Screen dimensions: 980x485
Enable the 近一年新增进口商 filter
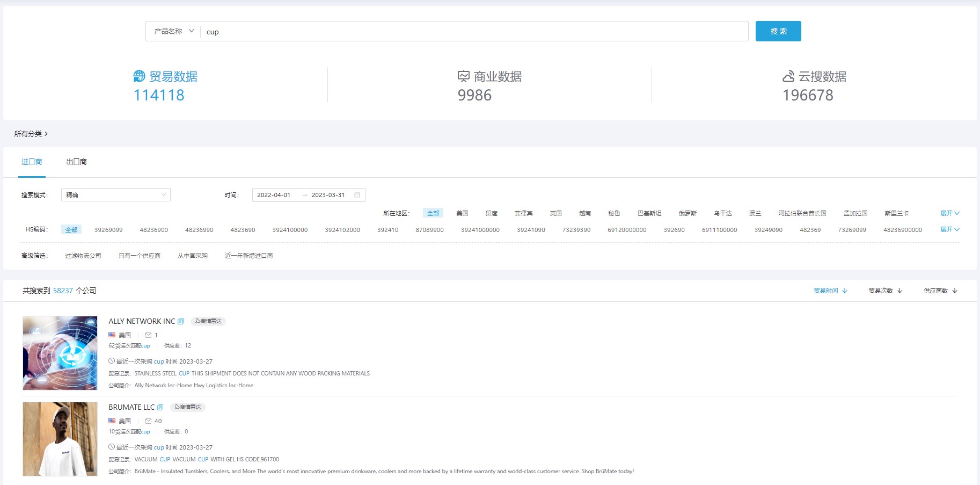coord(248,256)
